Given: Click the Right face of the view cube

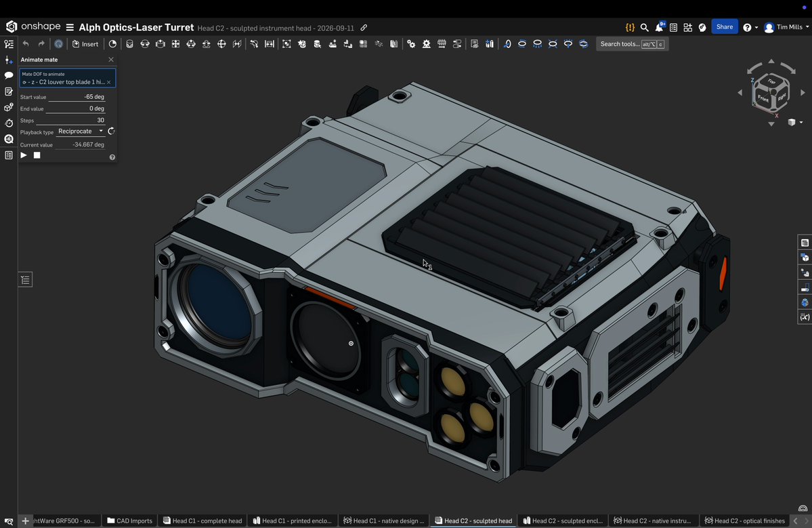Looking at the screenshot, I should click(782, 97).
